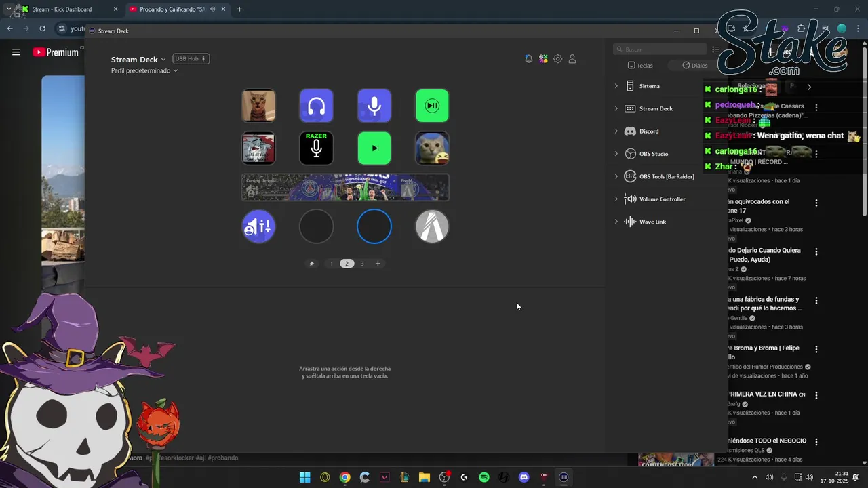
Task: Select the green play/pause key
Action: [432, 106]
